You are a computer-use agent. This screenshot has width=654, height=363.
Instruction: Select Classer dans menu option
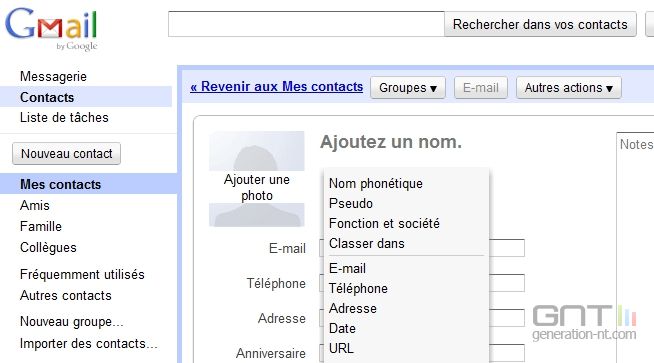coord(367,244)
